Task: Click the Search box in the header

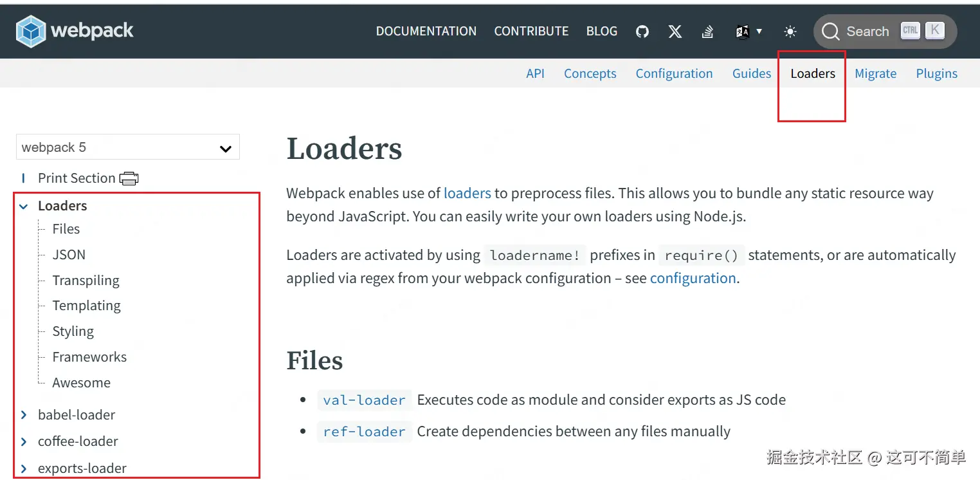Action: (x=885, y=32)
